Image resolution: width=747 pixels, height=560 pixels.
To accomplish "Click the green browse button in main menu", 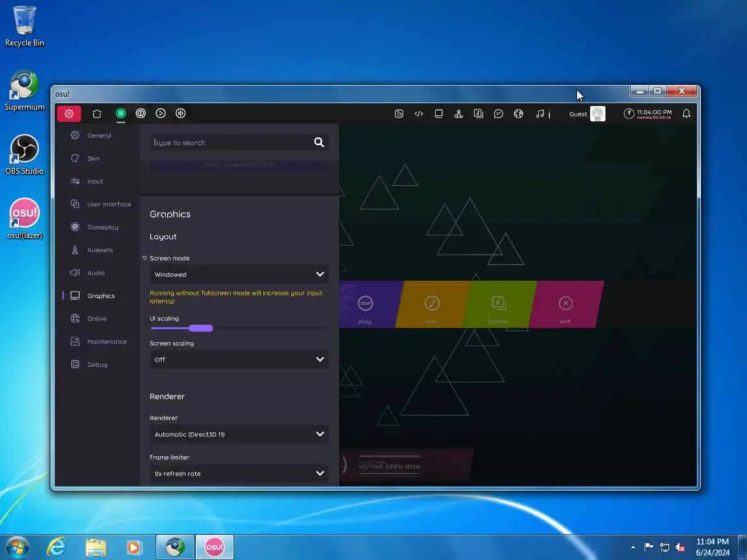I will click(x=499, y=304).
